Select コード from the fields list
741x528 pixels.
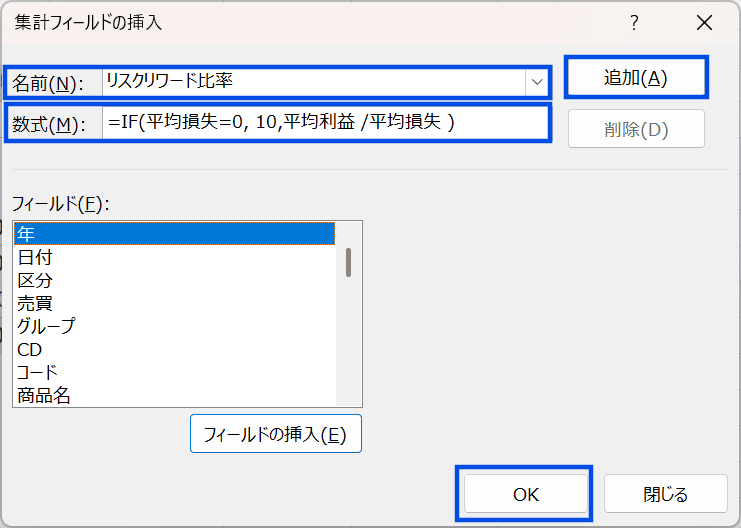click(174, 372)
